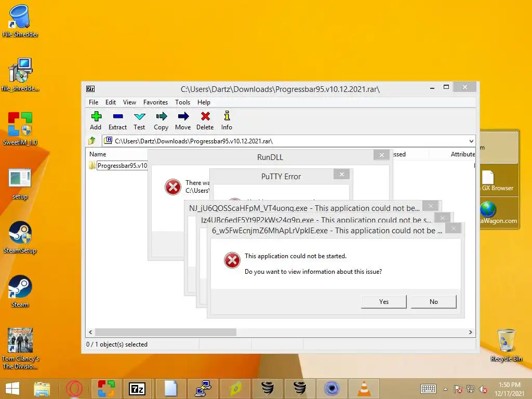
Task: Close the NJ_jU6QOSScaHFpM_VT4uonq.exe error dialog
Action: (x=431, y=206)
